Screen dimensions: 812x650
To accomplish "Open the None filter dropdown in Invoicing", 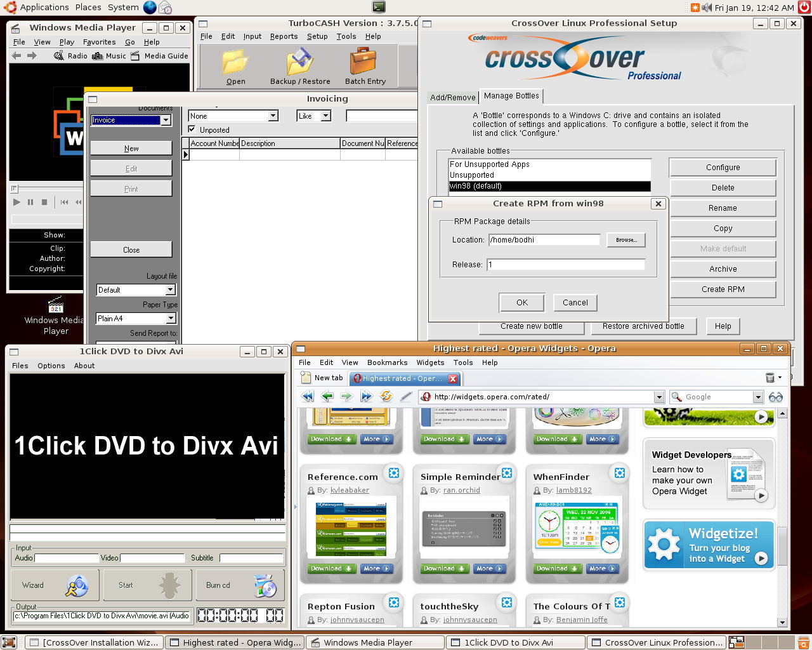I will [273, 116].
